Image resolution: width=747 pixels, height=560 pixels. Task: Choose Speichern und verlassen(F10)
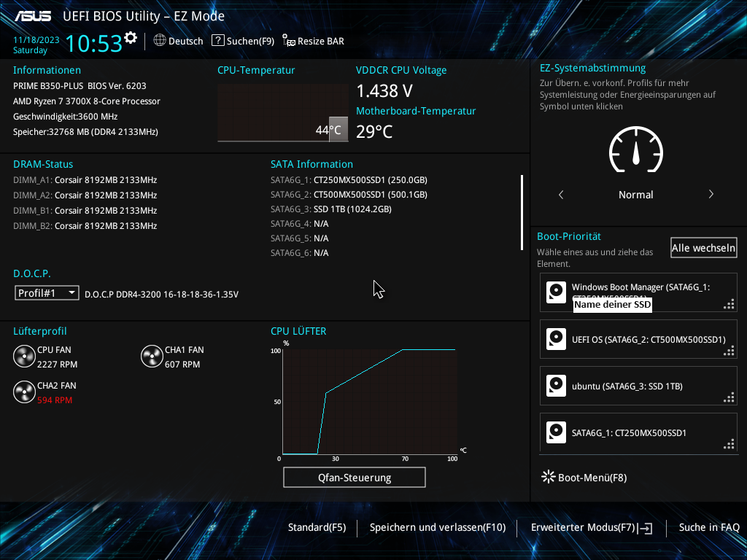click(438, 527)
